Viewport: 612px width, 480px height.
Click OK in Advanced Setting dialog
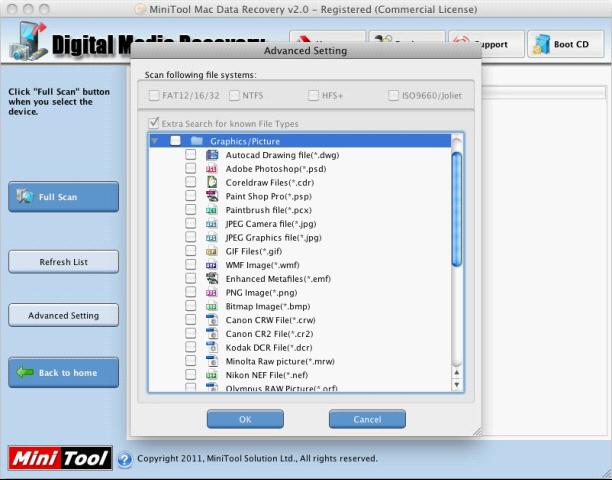tap(245, 419)
